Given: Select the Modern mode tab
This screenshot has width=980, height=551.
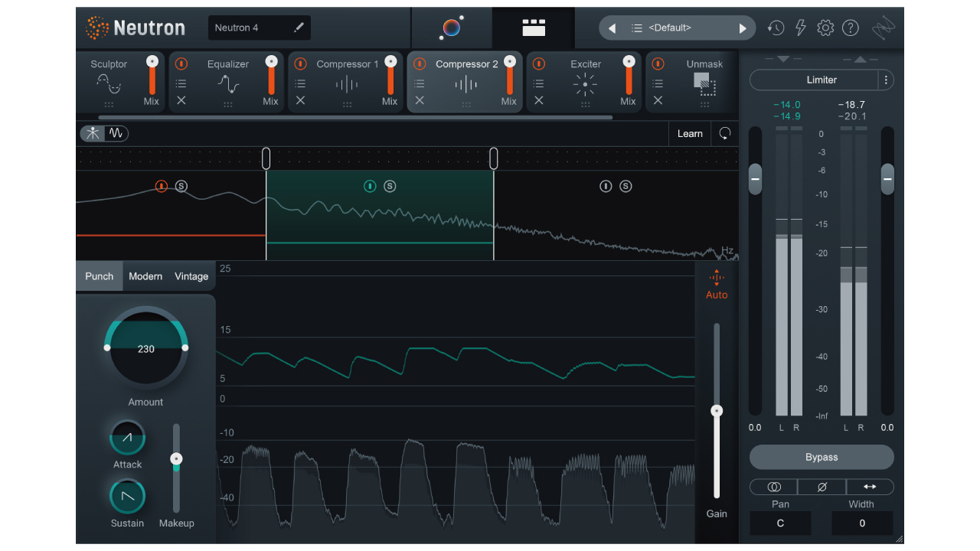Looking at the screenshot, I should (145, 276).
